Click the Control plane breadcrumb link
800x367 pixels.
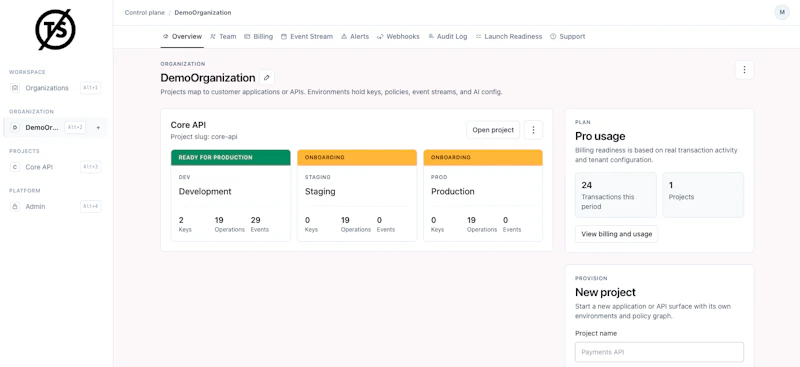pos(144,12)
